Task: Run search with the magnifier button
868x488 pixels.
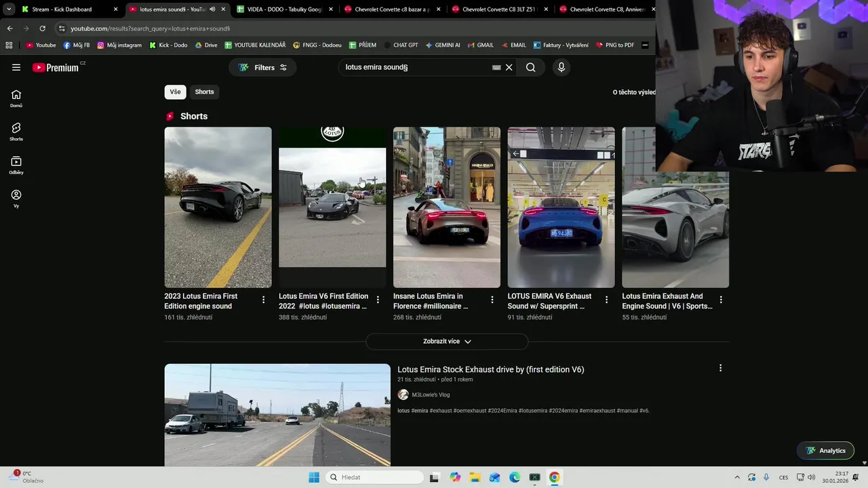Action: pos(531,67)
